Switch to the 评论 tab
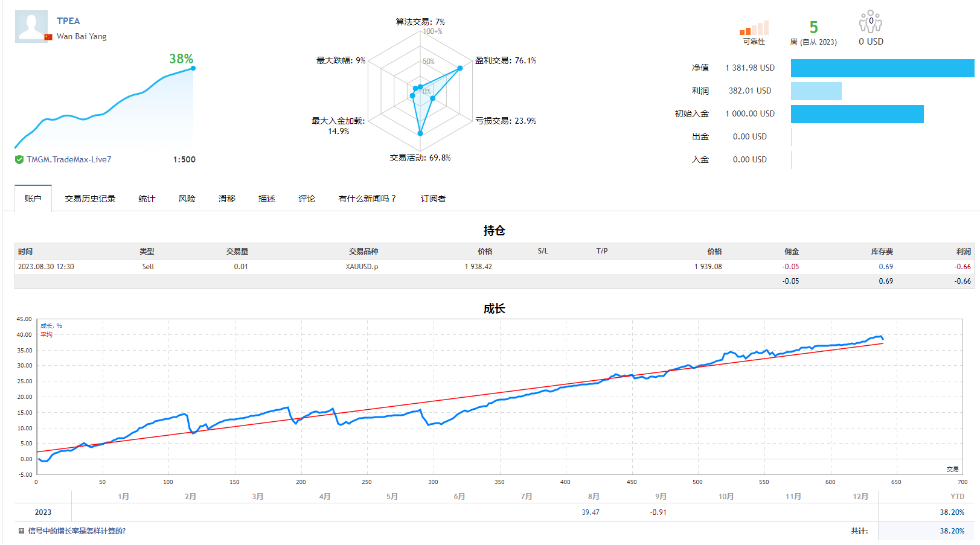 [x=306, y=198]
